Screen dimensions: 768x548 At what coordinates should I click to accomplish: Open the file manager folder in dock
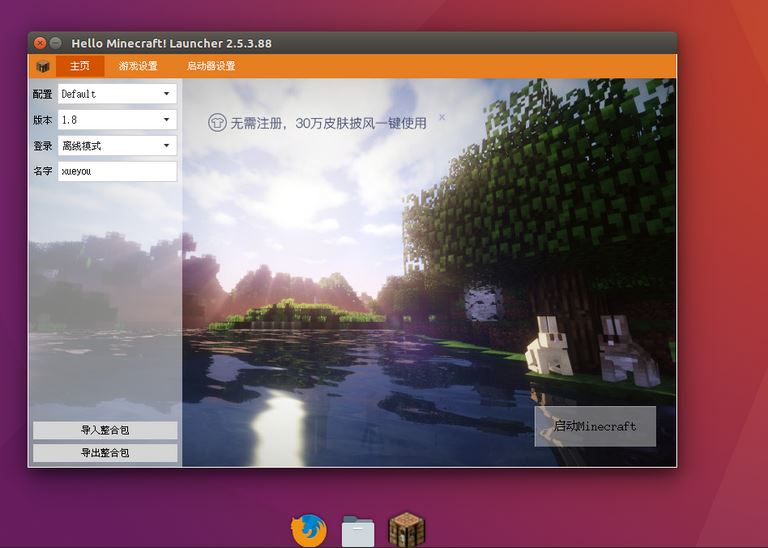tap(358, 531)
